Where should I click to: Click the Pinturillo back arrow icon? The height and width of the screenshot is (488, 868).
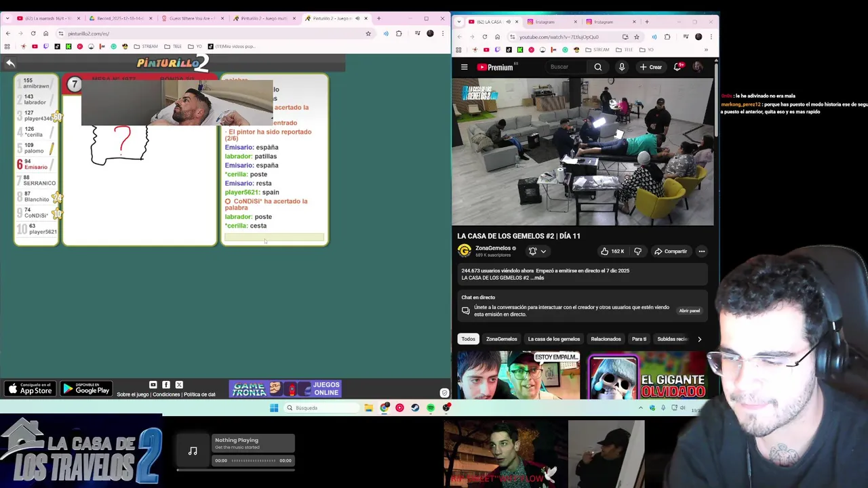[10, 63]
